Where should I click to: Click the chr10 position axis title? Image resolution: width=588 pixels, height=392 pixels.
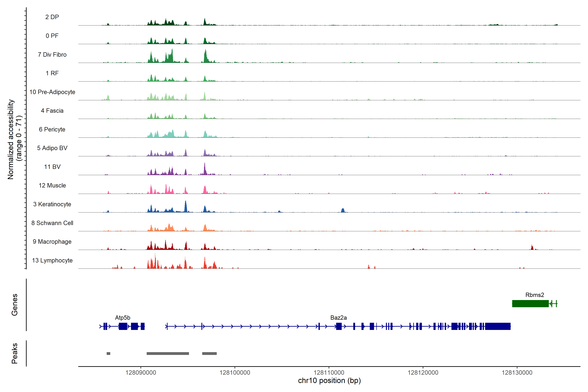coord(329,381)
